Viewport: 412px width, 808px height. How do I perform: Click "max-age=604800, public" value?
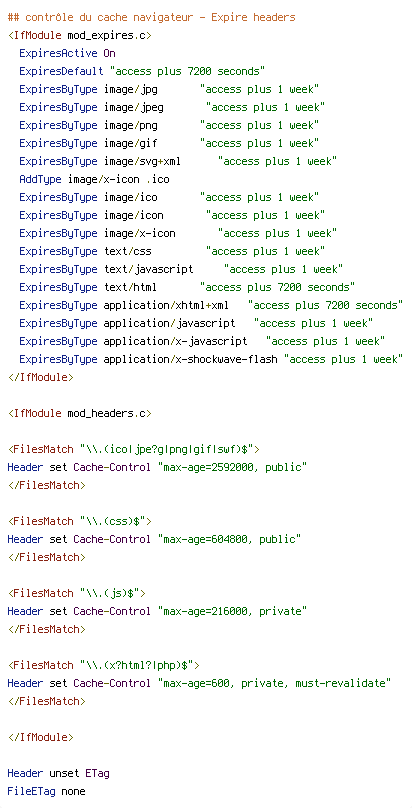click(x=230, y=540)
